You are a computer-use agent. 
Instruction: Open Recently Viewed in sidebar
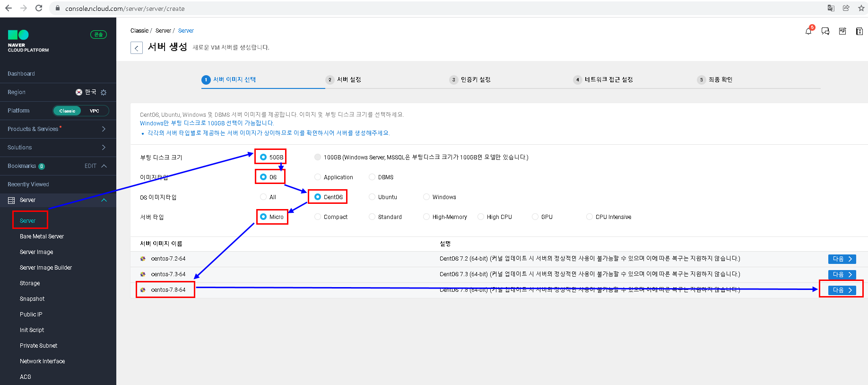[x=28, y=184]
